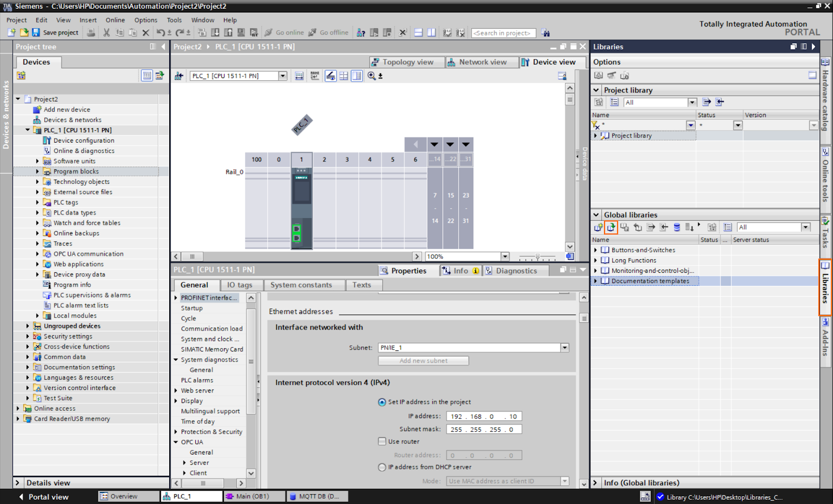Click the redo arrow icon
Screen dimensions: 833x504
point(180,32)
